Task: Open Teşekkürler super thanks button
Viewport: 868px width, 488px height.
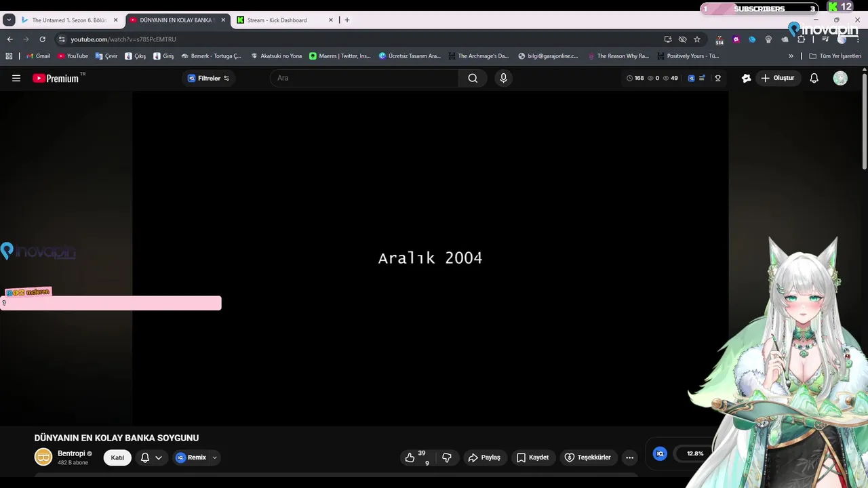Action: pyautogui.click(x=587, y=457)
